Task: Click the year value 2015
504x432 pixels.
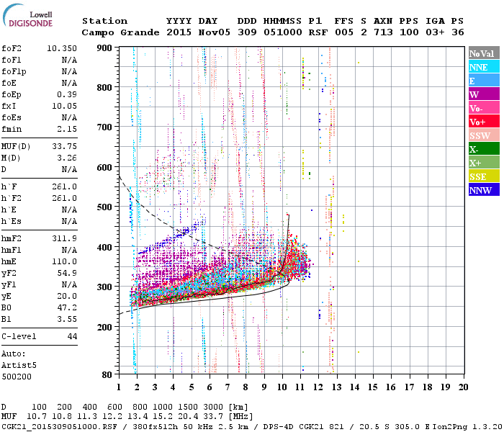Action: 179,32
